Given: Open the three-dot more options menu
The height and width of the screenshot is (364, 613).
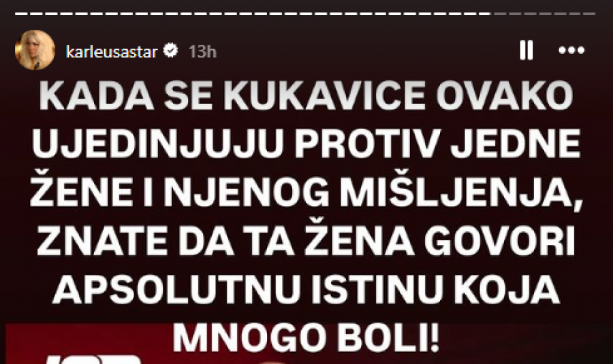Looking at the screenshot, I should pyautogui.click(x=571, y=50).
